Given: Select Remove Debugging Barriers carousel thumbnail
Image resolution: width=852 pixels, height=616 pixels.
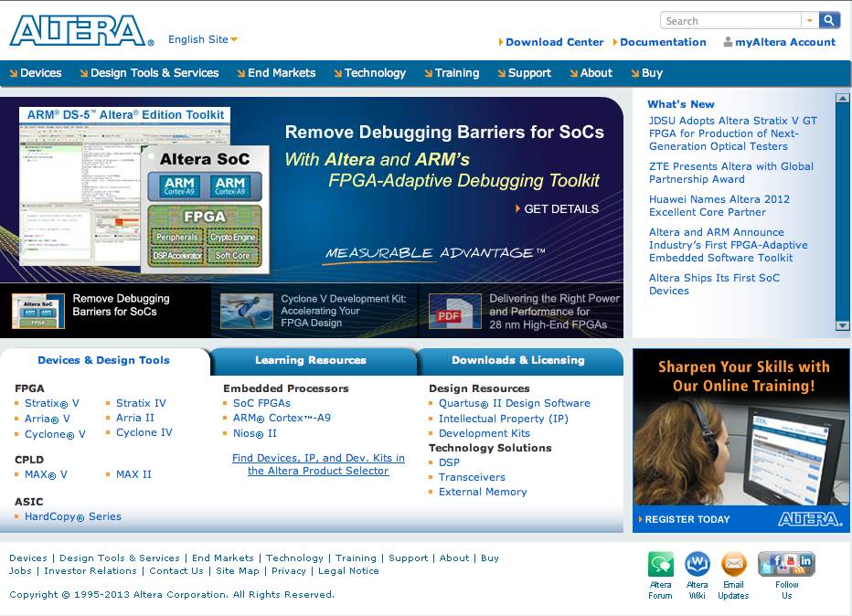Looking at the screenshot, I should pyautogui.click(x=38, y=311).
